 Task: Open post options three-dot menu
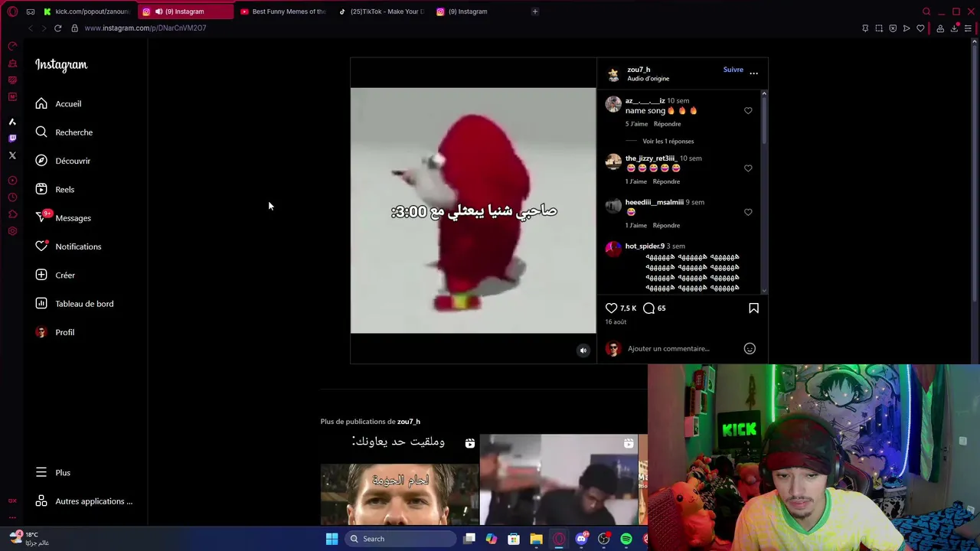click(753, 73)
